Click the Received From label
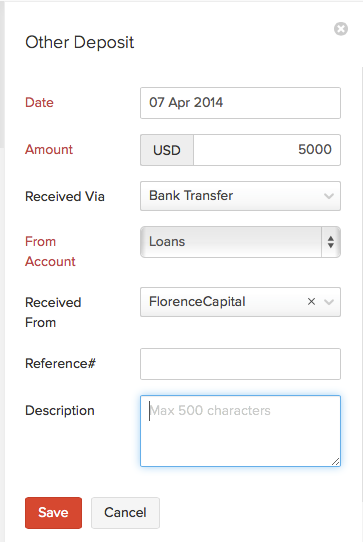Viewport: 363px width, 542px height. pyautogui.click(x=53, y=312)
